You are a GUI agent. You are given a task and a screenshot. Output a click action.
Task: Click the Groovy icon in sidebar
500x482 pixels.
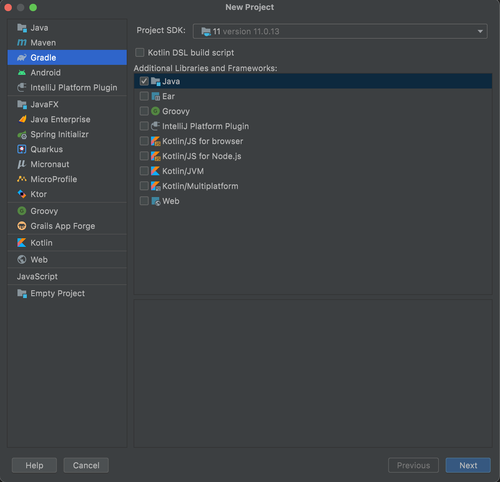[x=22, y=211]
